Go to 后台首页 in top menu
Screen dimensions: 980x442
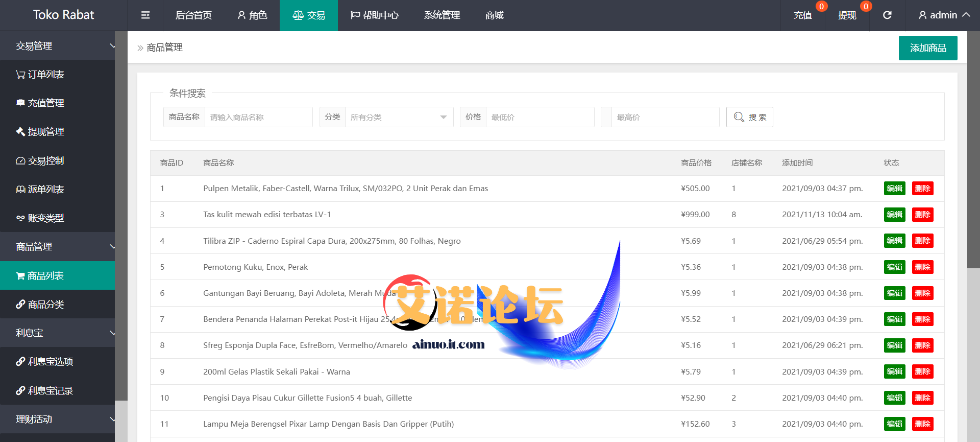[x=193, y=15]
